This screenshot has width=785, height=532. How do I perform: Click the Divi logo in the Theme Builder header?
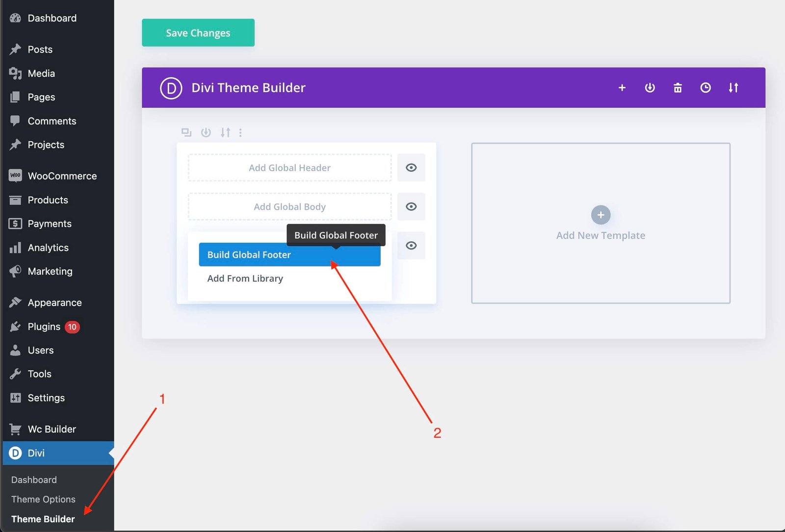point(171,88)
